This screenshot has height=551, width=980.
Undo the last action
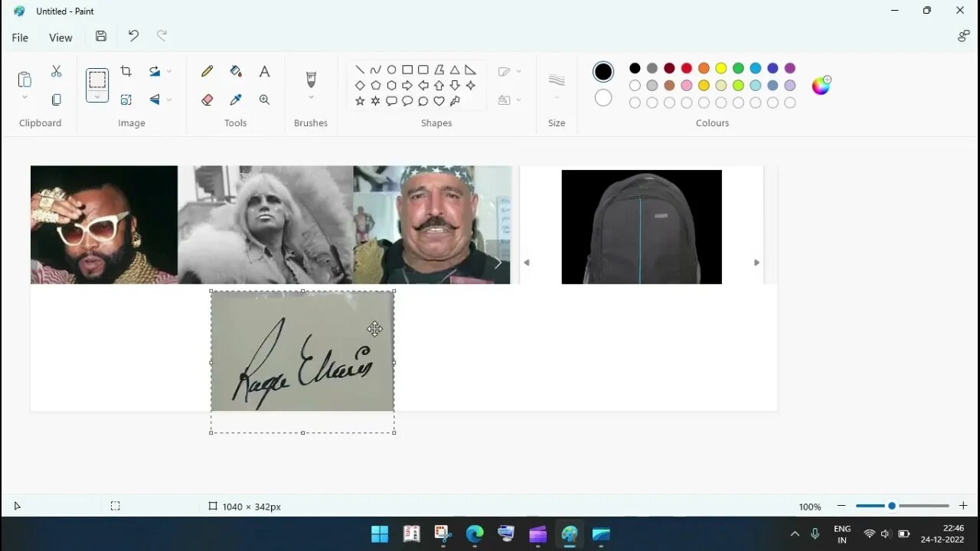133,35
